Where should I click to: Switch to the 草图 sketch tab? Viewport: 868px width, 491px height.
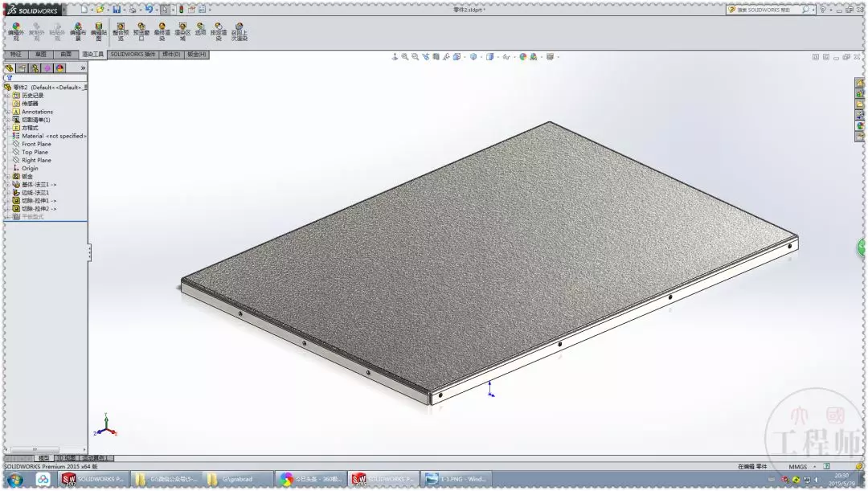coord(41,55)
